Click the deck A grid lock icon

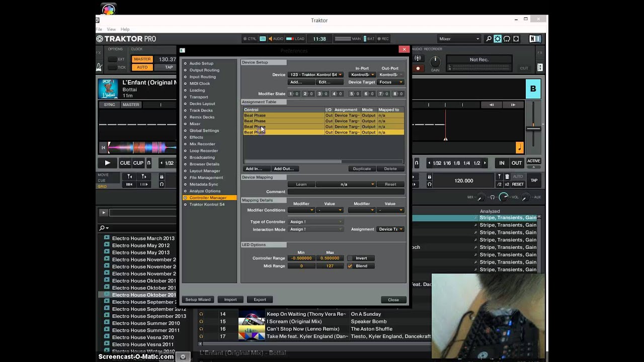coord(162,176)
